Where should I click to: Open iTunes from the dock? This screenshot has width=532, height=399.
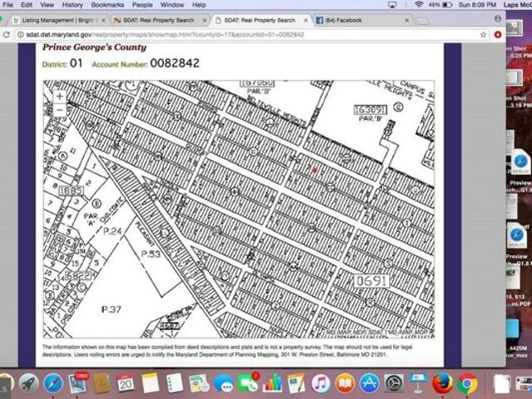click(x=321, y=383)
